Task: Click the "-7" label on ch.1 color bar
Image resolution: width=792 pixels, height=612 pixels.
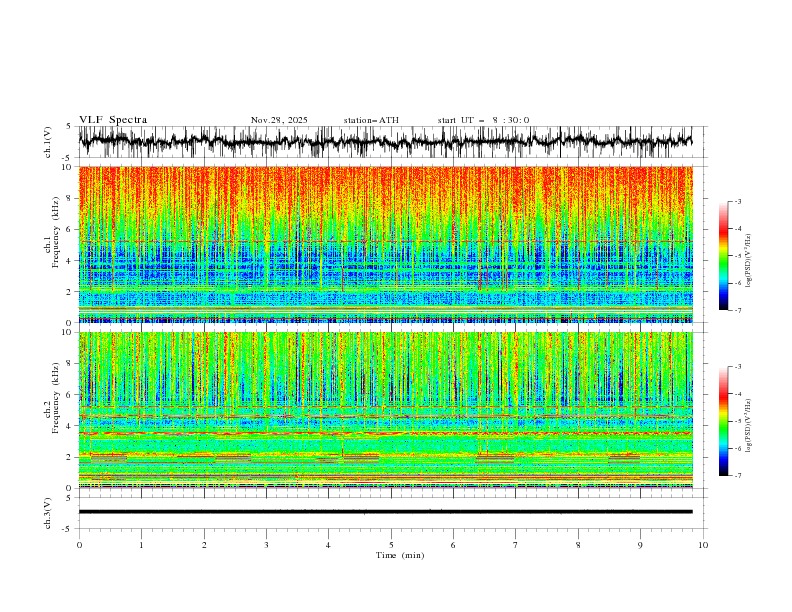Action: coord(738,310)
